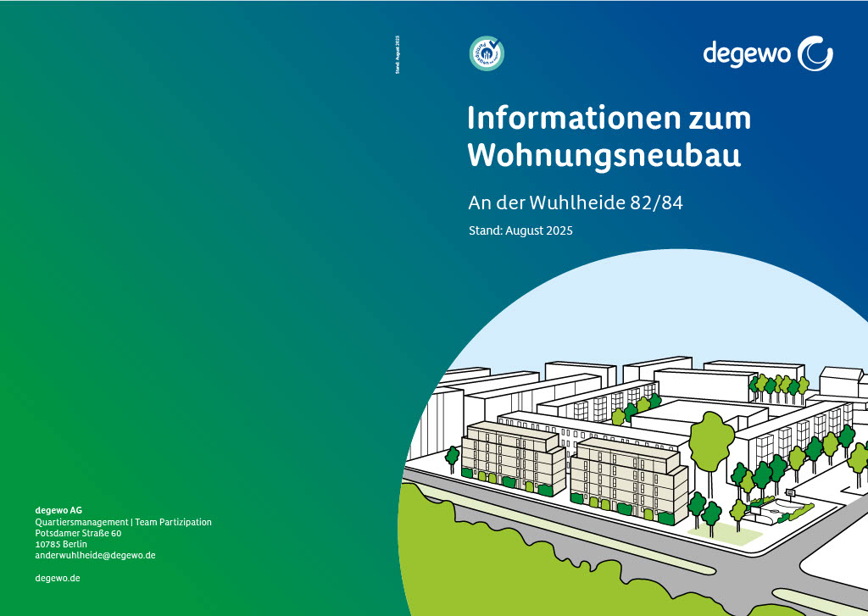Click the illustrated housing development picture

632,432
